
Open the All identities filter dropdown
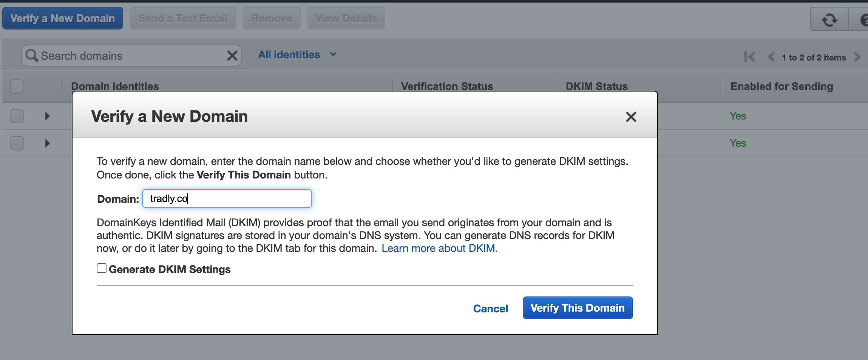coord(297,55)
